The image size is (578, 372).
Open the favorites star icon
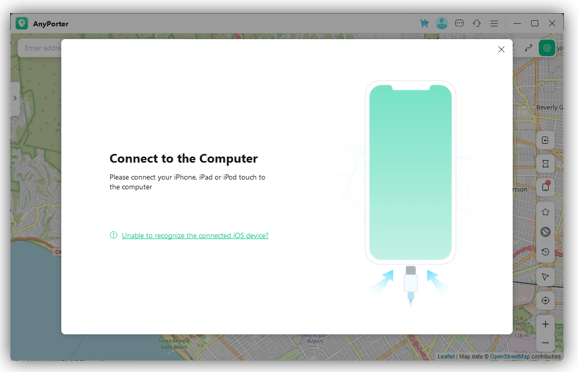(x=546, y=212)
